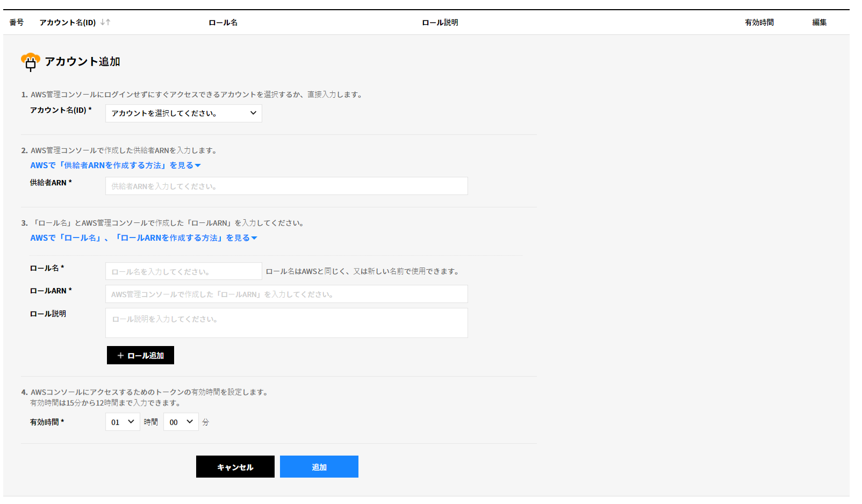This screenshot has width=862, height=504.
Task: Focus the ロール名 text field
Action: [x=183, y=271]
